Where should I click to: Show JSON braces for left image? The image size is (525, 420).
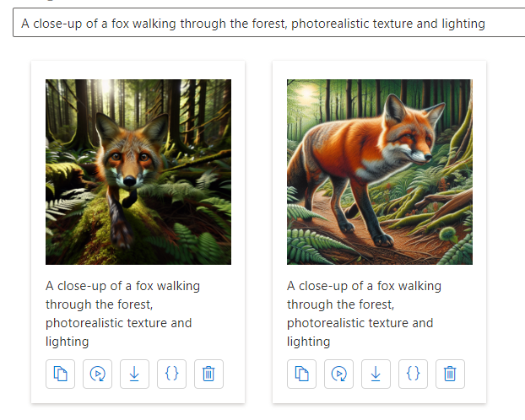pos(171,374)
